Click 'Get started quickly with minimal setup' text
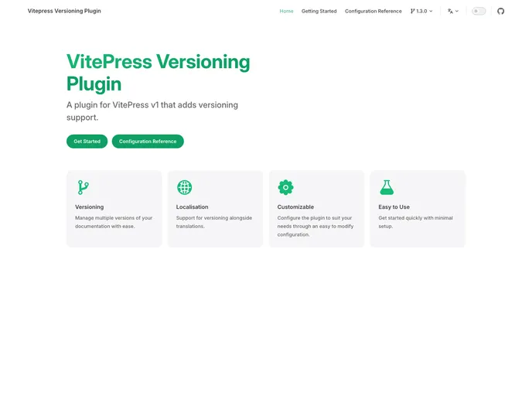 click(416, 222)
